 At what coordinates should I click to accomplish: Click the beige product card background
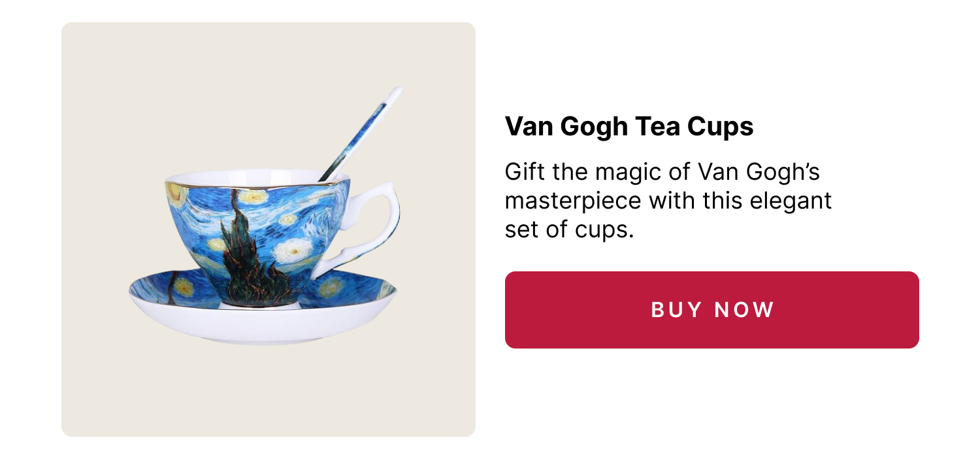coord(269,392)
